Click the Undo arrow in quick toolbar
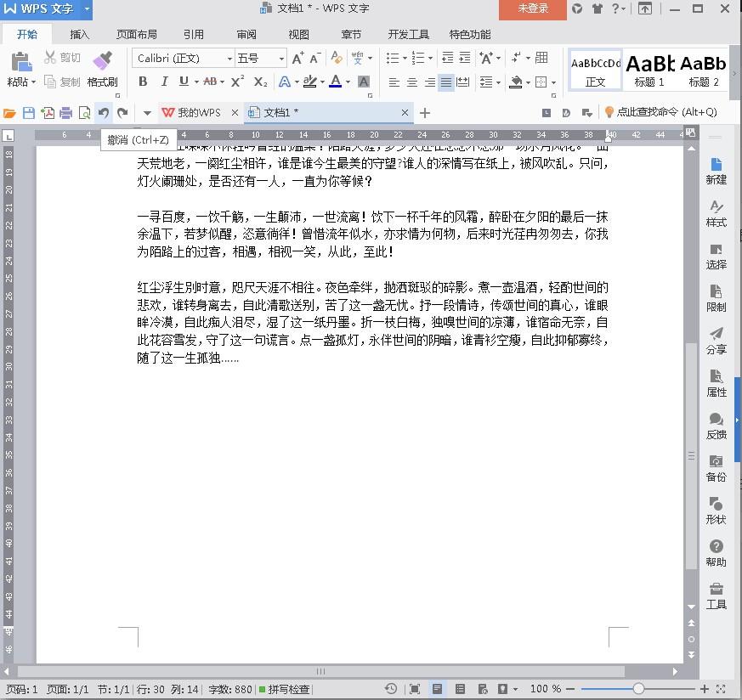The width and height of the screenshot is (742, 700). coord(103,112)
